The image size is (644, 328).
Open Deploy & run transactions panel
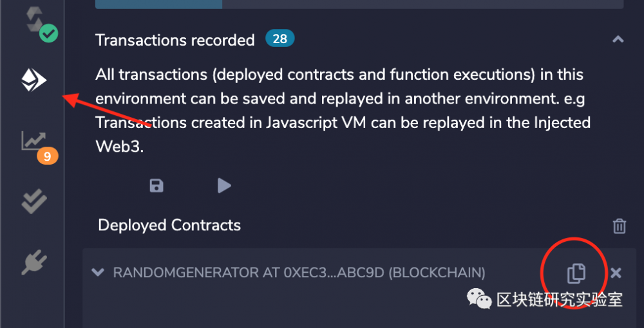tap(34, 80)
